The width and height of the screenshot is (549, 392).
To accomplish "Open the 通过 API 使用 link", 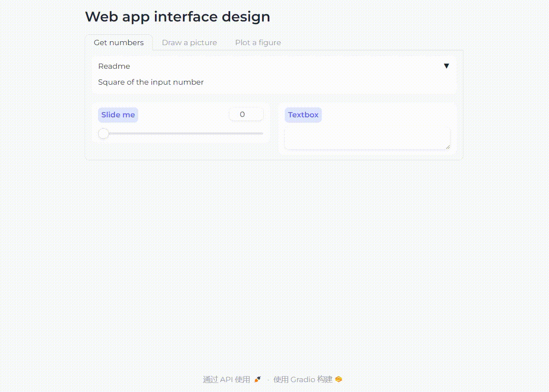I will 226,379.
